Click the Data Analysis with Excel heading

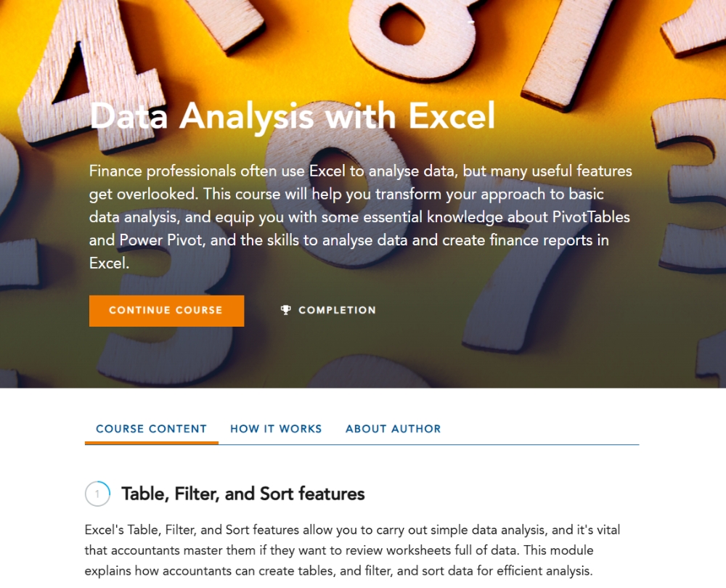tap(292, 115)
